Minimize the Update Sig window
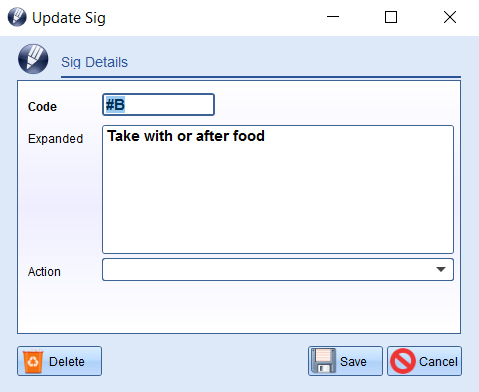This screenshot has width=479, height=392. point(333,17)
